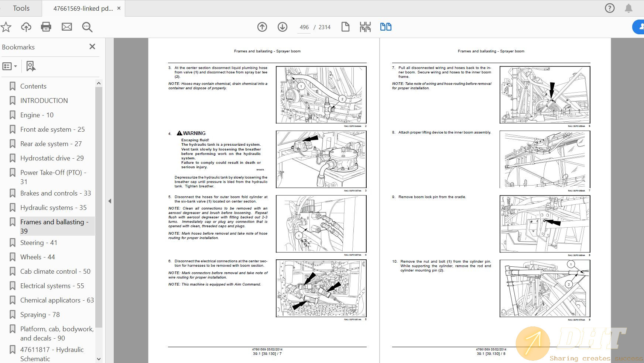The height and width of the screenshot is (363, 644).
Task: Toggle two-page view icon
Action: [x=386, y=27]
